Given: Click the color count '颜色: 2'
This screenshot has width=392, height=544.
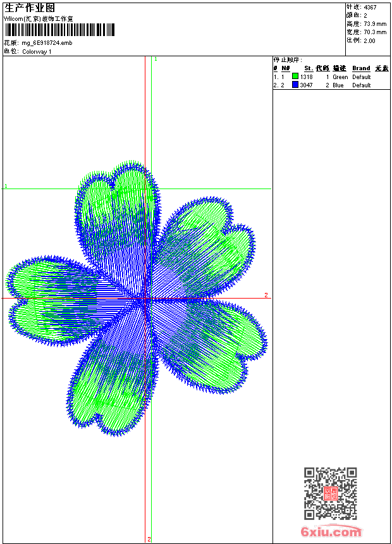Looking at the screenshot, I should click(x=357, y=15).
